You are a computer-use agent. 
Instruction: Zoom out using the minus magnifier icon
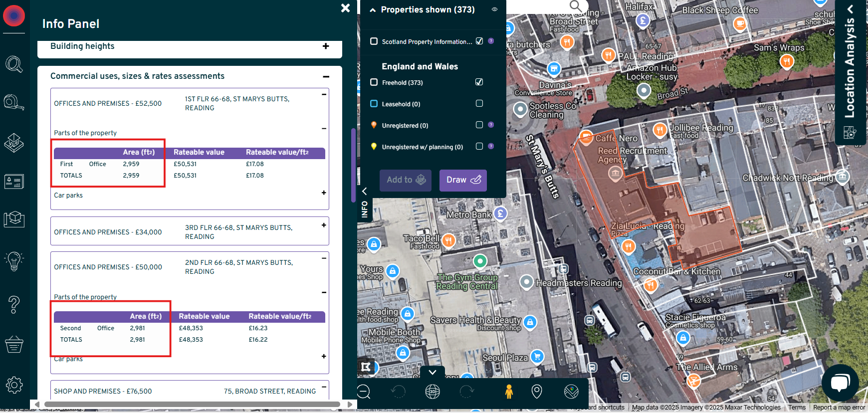pos(364,392)
